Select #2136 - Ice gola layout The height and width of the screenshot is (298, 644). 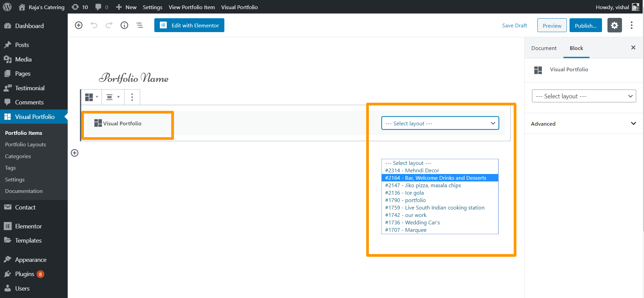pyautogui.click(x=440, y=193)
